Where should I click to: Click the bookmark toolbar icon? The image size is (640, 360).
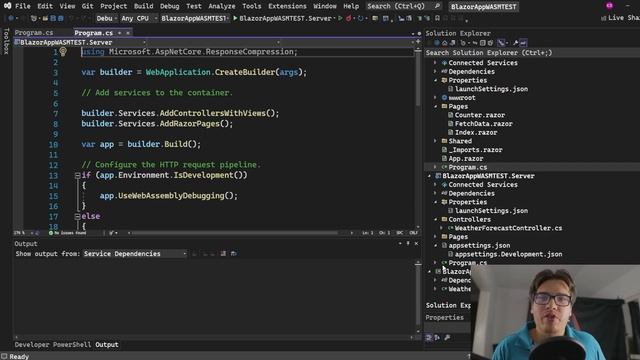tap(437, 18)
